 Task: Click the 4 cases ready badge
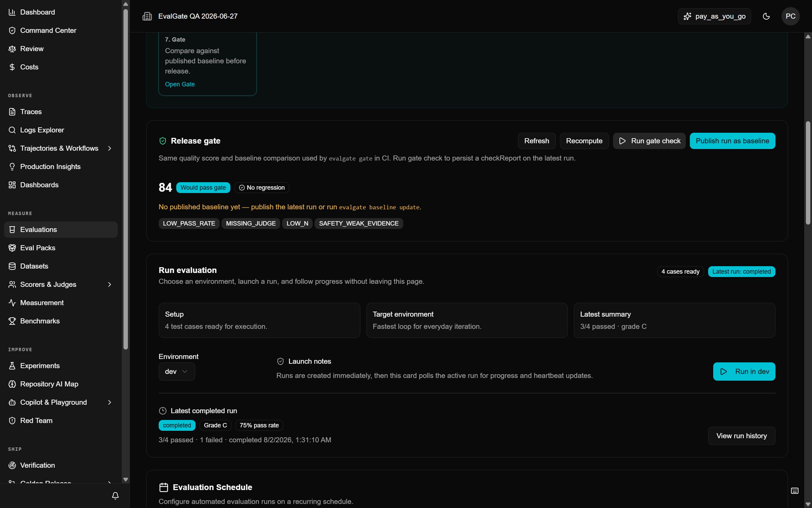680,272
